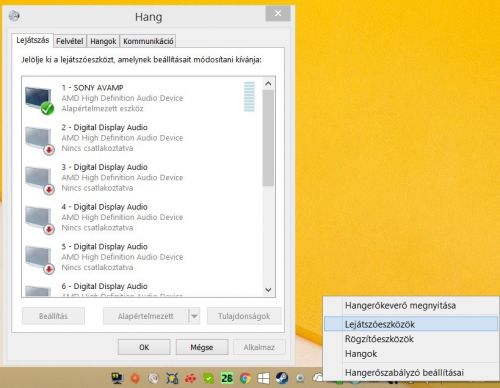Click Nincs csatlakoztatva under device 2

97,148
